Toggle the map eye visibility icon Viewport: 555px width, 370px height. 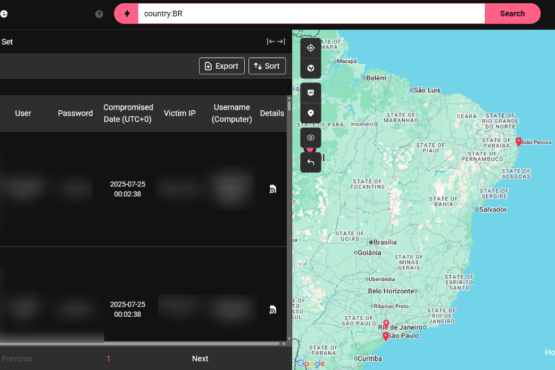310,138
